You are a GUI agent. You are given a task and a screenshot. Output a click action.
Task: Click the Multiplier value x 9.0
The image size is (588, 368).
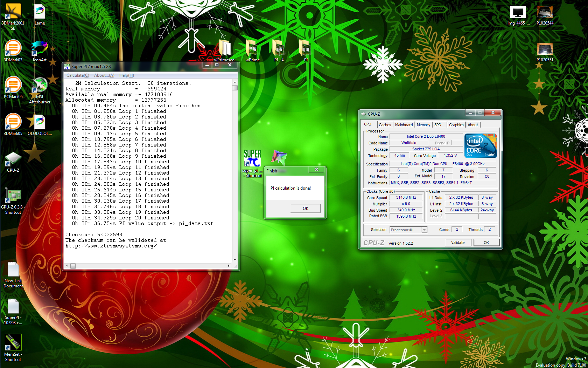406,204
